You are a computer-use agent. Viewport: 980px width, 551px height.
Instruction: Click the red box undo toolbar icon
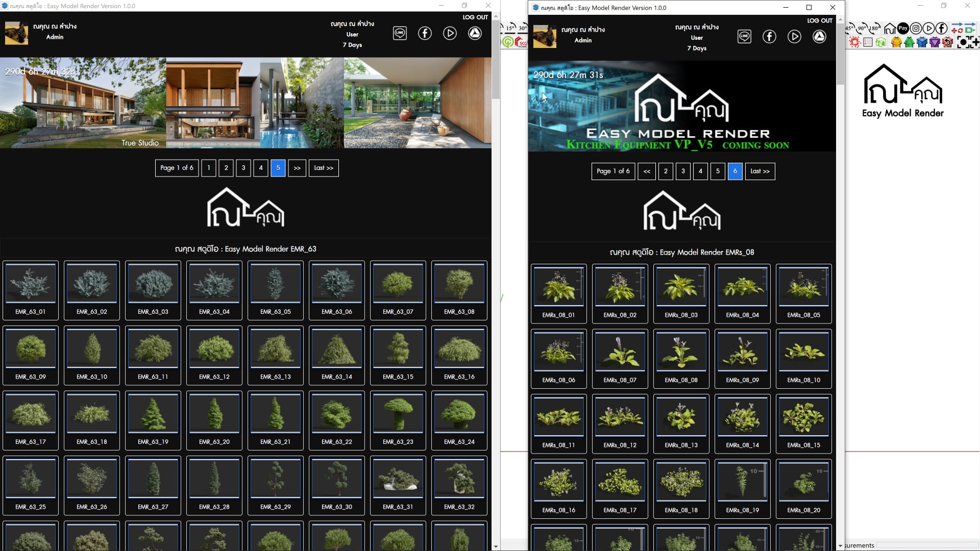pos(948,42)
